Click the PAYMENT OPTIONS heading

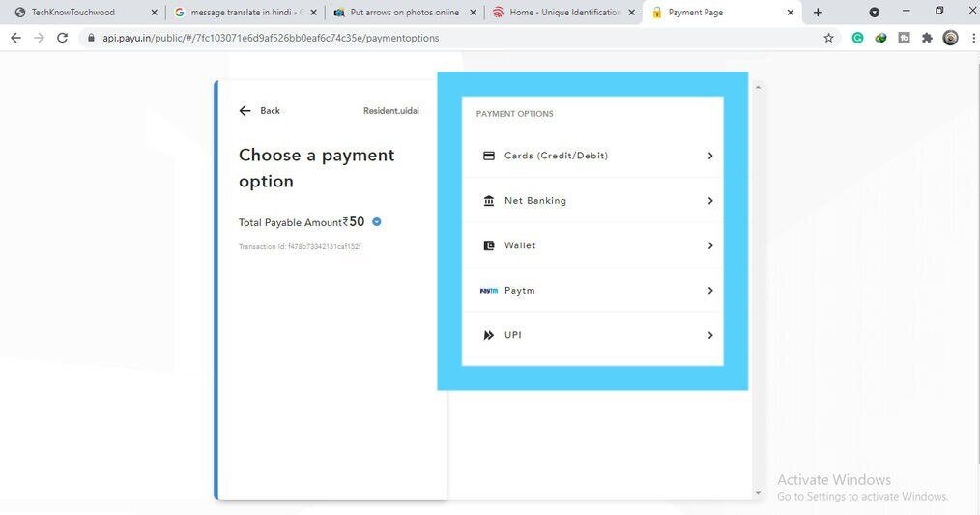pyautogui.click(x=514, y=114)
